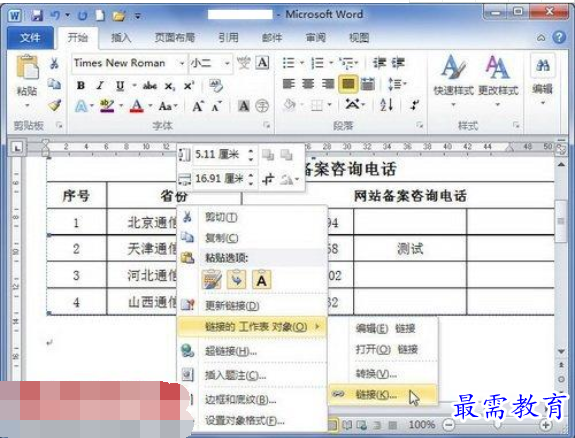
Task: Click the Undo icon in title bar
Action: pos(56,15)
